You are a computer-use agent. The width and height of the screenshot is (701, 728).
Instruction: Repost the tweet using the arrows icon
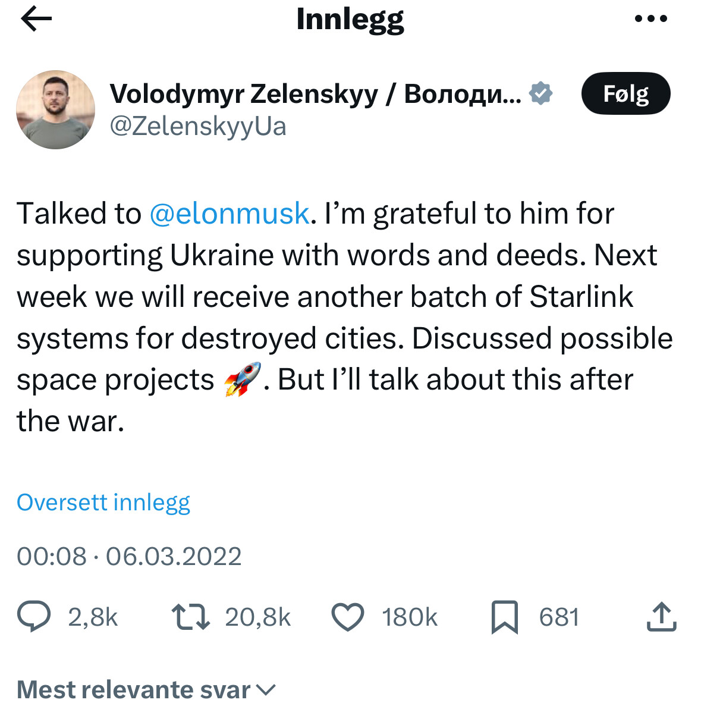190,617
